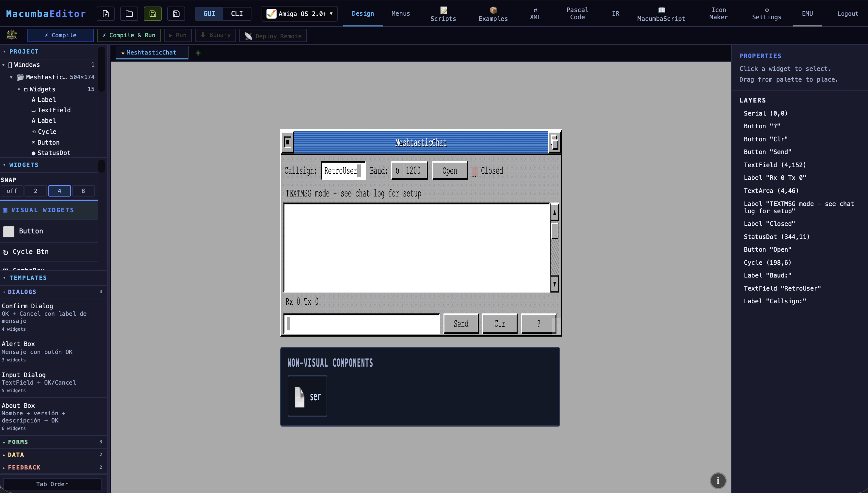The image size is (868, 493).
Task: Click Logout
Action: [847, 13]
